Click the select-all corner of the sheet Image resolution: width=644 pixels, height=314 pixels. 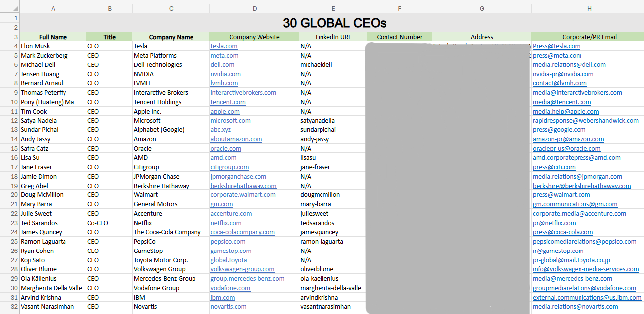[x=10, y=9]
